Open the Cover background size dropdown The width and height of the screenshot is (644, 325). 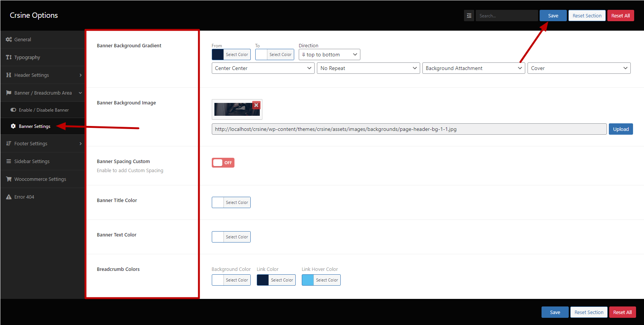coord(579,68)
